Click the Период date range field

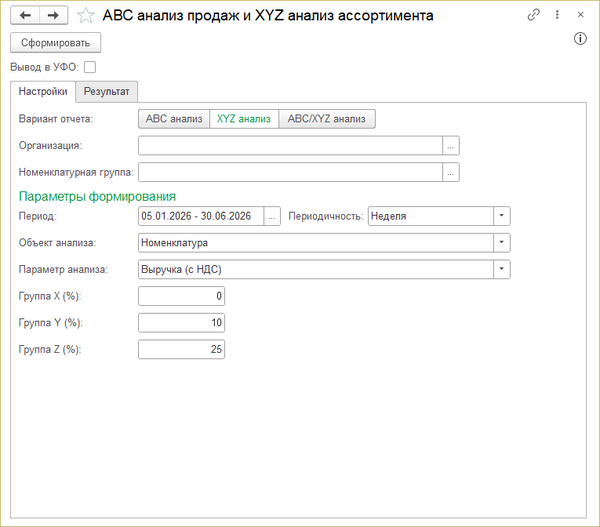pos(201,216)
